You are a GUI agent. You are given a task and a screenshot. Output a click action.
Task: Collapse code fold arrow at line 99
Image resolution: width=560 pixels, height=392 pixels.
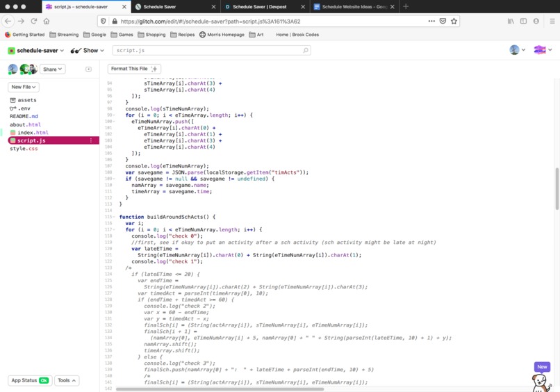coord(114,115)
